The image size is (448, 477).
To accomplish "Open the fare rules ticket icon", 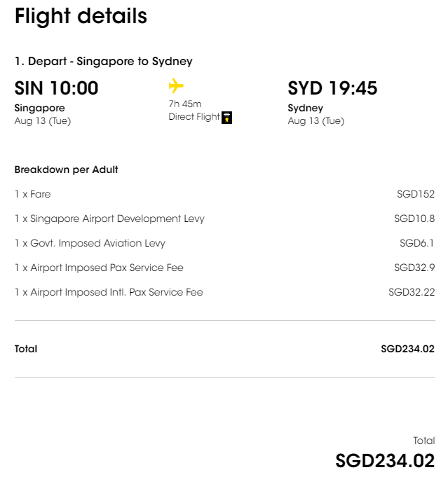I will coord(226,118).
